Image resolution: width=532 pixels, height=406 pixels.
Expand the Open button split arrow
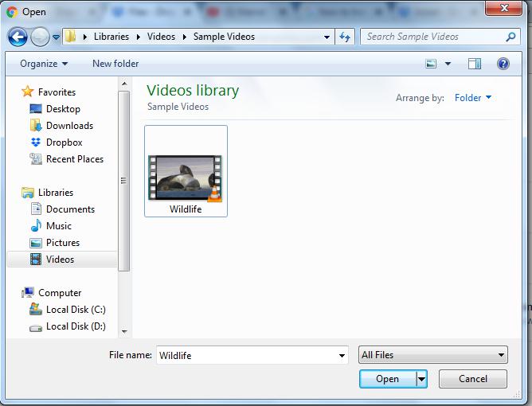[421, 379]
